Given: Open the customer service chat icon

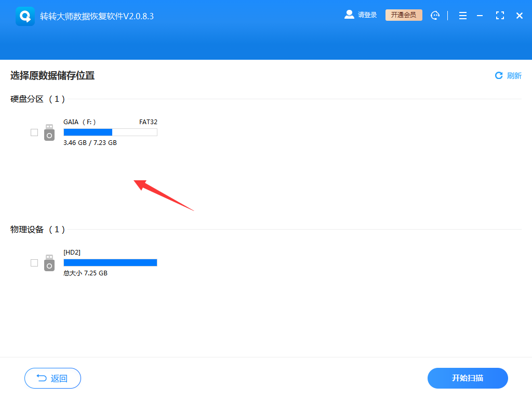Looking at the screenshot, I should point(435,15).
